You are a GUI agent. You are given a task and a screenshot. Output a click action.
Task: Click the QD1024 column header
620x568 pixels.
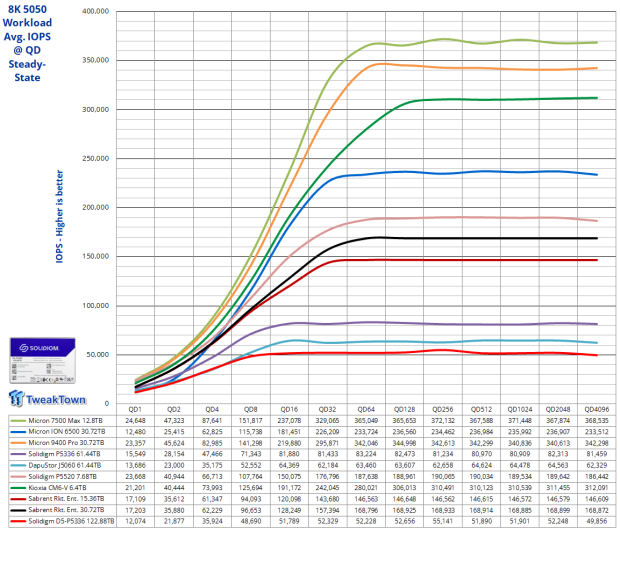(x=520, y=409)
